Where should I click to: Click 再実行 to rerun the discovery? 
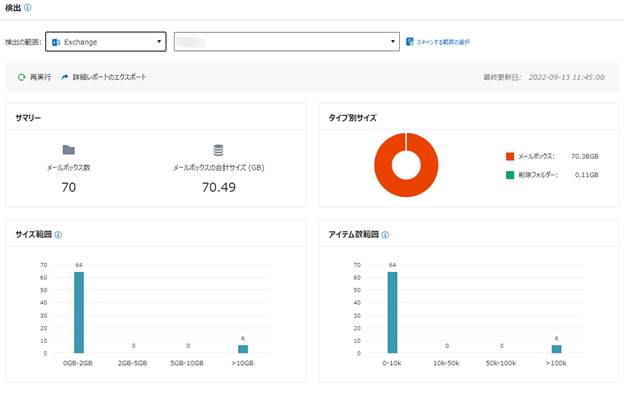click(x=41, y=77)
